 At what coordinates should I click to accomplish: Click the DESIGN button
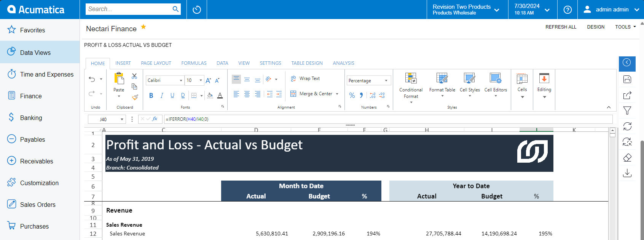(596, 27)
